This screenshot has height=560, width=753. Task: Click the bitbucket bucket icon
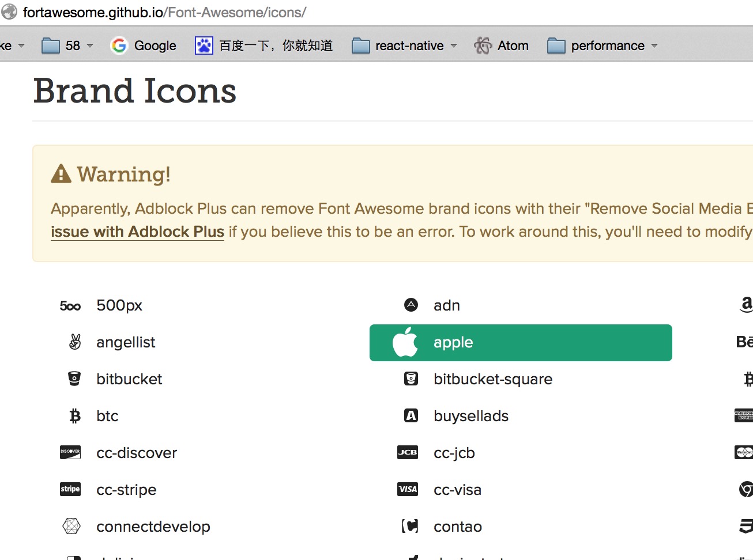click(x=74, y=379)
